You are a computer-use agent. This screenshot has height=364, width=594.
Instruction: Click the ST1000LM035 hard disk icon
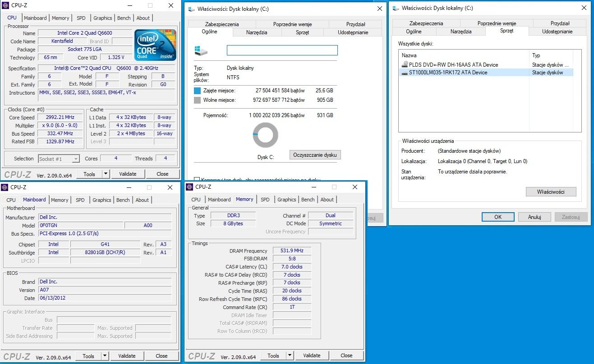pyautogui.click(x=405, y=73)
